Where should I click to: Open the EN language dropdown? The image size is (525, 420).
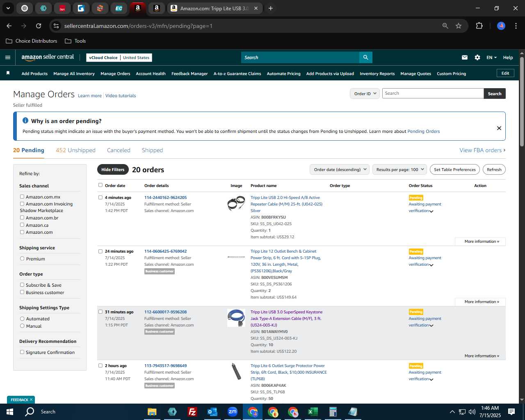[x=491, y=57]
